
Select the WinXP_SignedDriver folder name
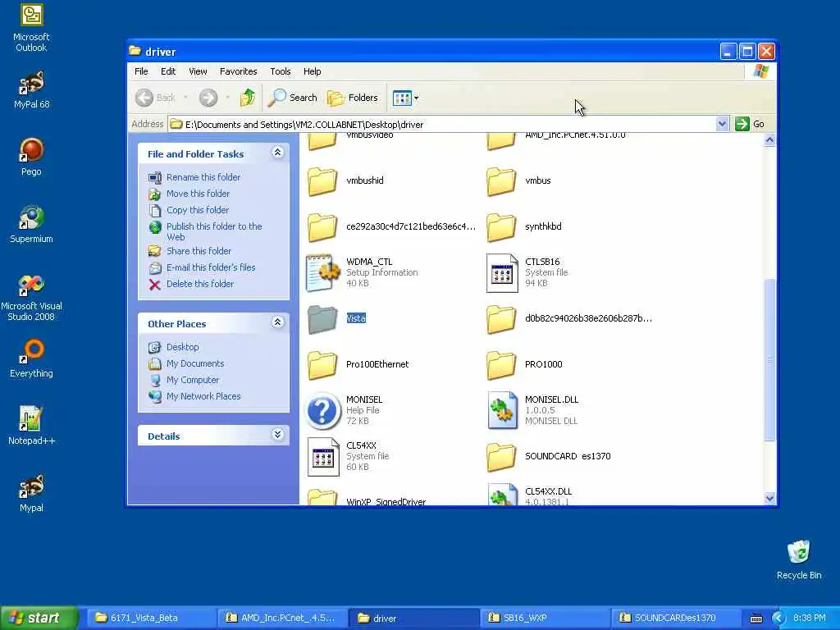[386, 501]
